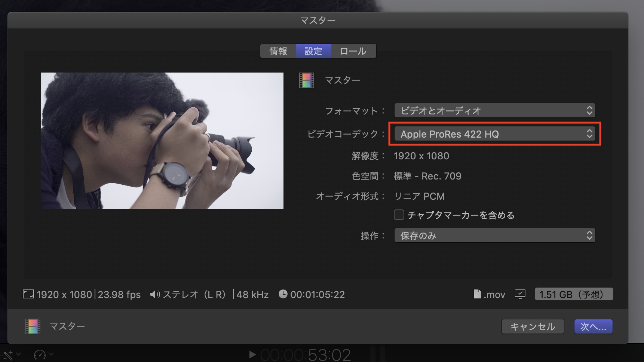Screen dimensions: 644x362
Task: Click the 1920 x 1080 解像度 value
Action: (421, 156)
